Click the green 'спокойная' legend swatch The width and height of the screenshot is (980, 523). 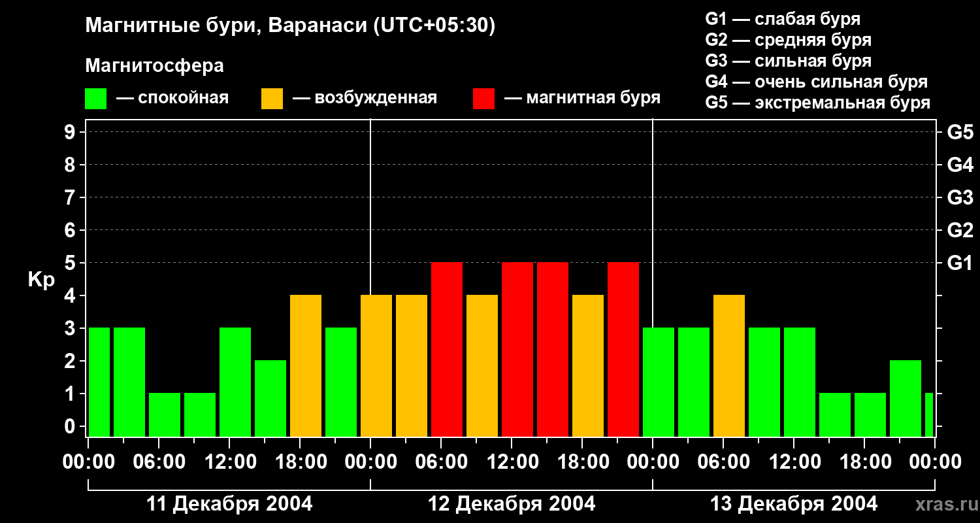pos(95,99)
